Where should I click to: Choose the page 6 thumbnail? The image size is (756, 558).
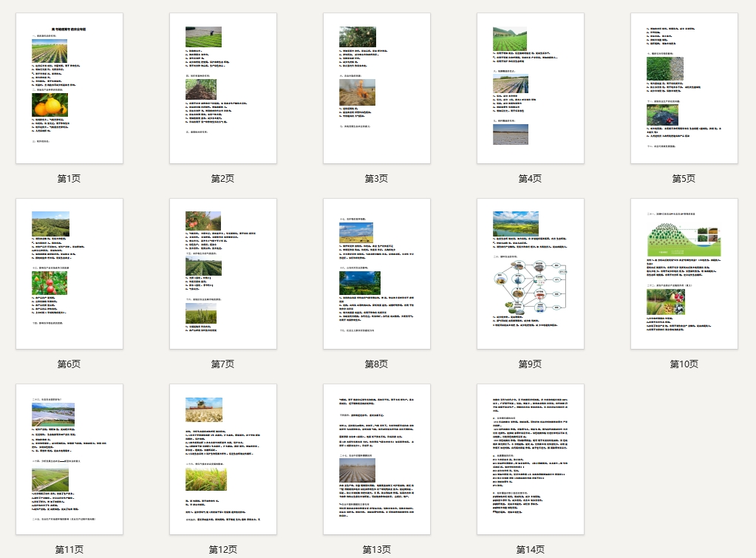[x=69, y=274]
